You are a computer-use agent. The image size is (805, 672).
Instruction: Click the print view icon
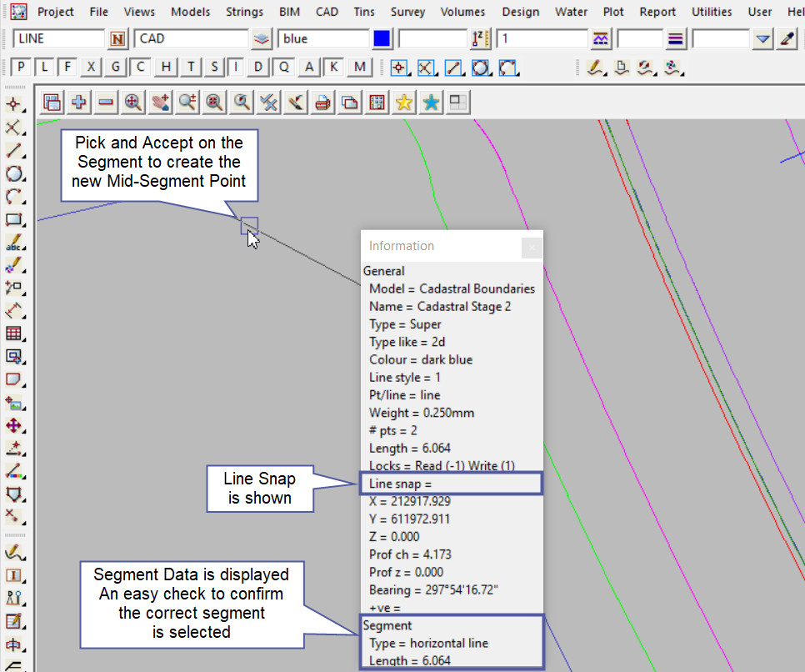(322, 102)
